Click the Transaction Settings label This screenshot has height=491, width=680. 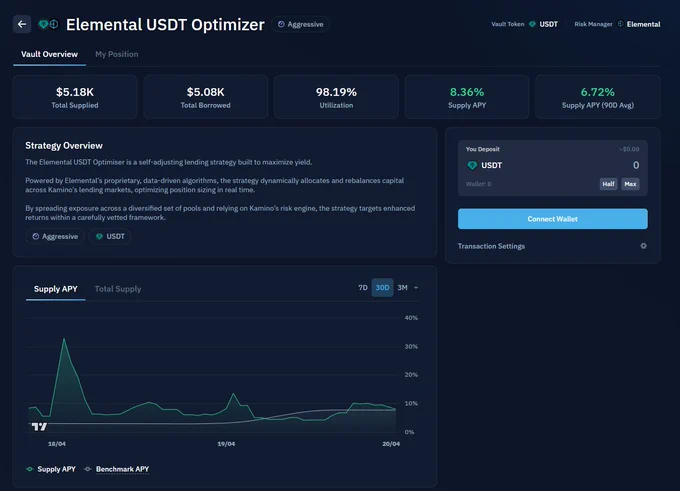(x=491, y=246)
